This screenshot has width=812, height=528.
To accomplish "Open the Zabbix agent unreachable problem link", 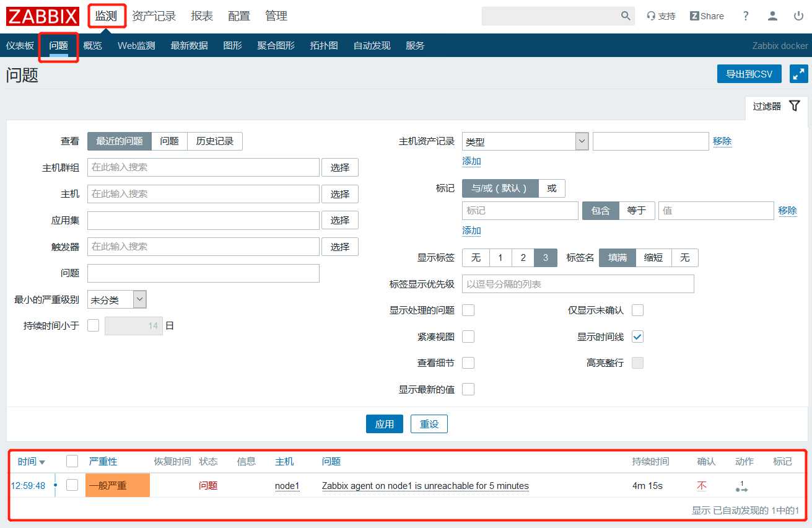I will tap(426, 486).
